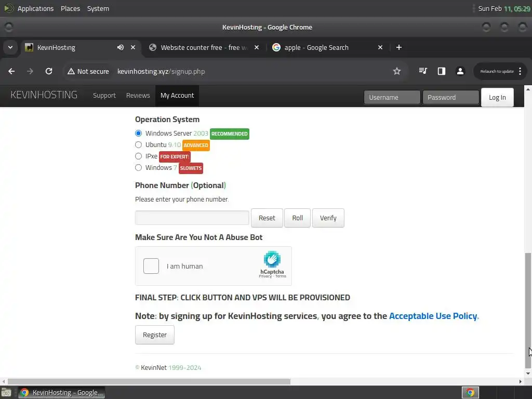Open Reviews in site navigation
The height and width of the screenshot is (399, 532).
138,96
